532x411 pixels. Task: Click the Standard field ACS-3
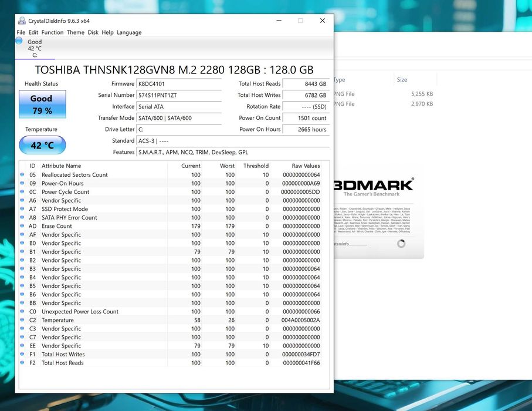point(233,141)
